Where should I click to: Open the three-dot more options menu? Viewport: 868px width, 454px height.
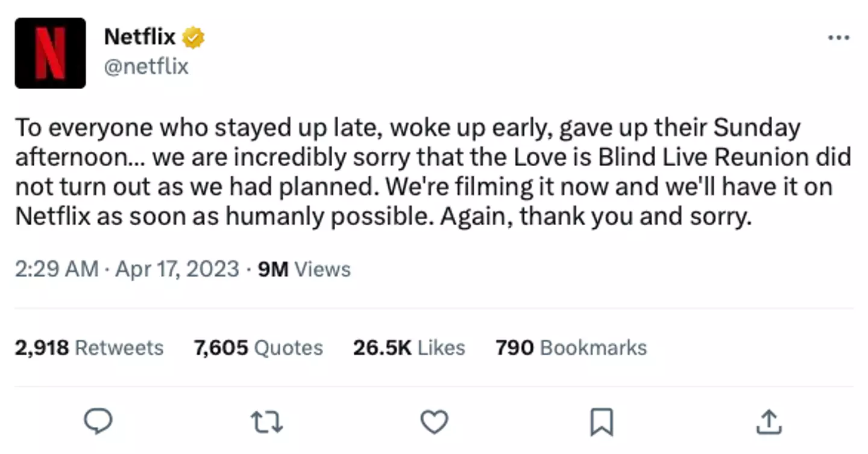point(838,38)
